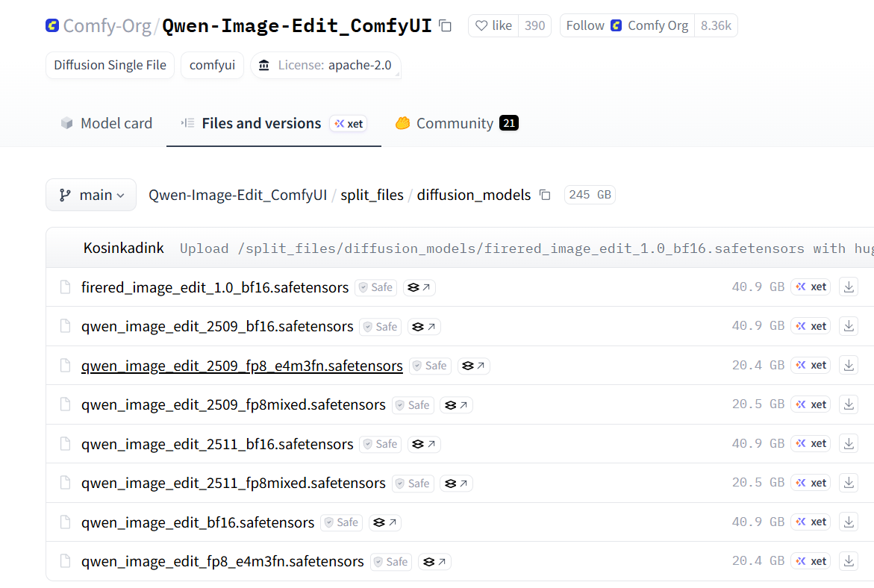This screenshot has width=874, height=588.
Task: Open qwen_image_edit_2509_fp8mixed.safetensors file
Action: [x=234, y=404]
